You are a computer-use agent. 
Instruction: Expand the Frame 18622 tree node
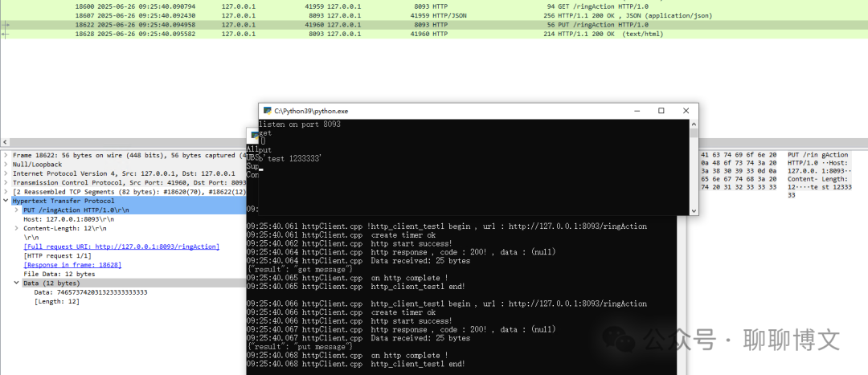6,156
